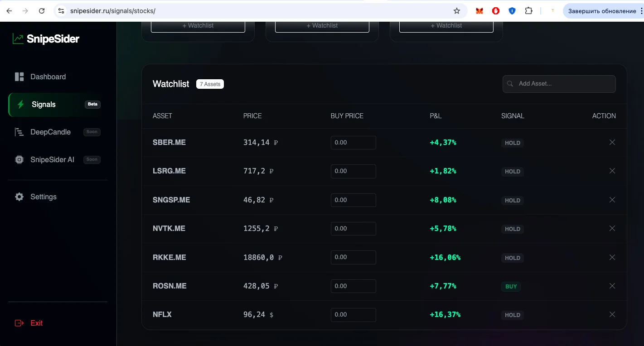Click the buy price field for NFLX
The width and height of the screenshot is (644, 346).
(353, 315)
